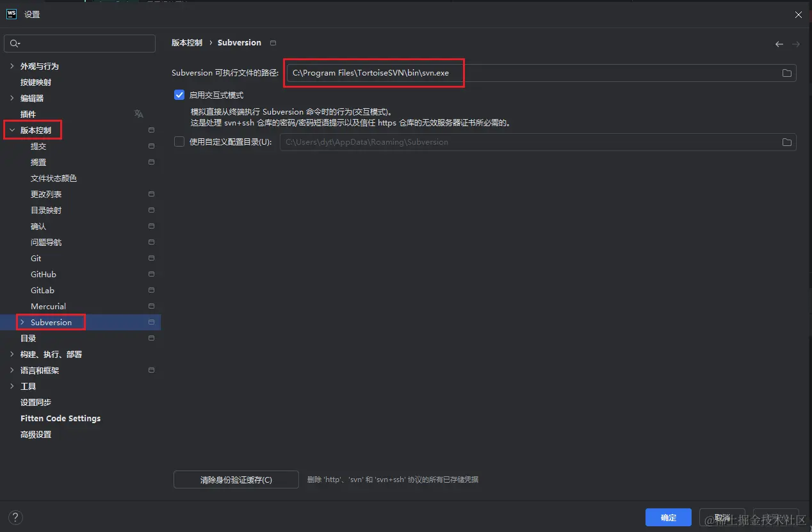Expand the 编辑器 section

click(x=12, y=98)
